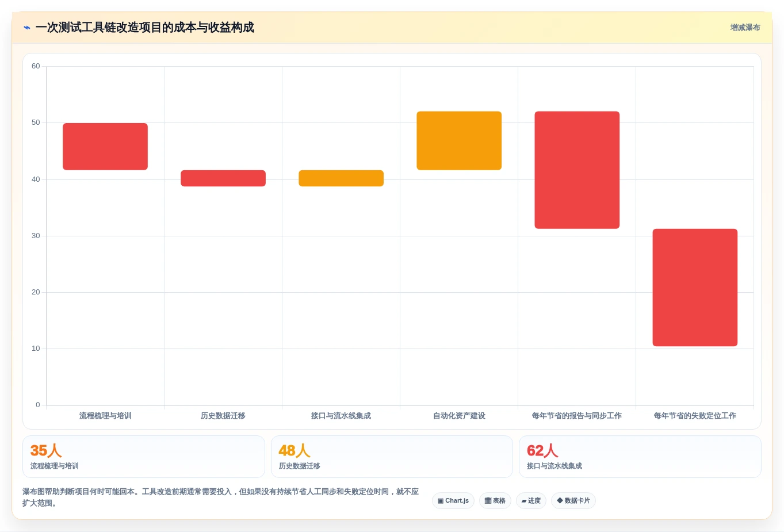Screen dimensions: 784x532
Task: Click x-axis label 历史数据迁移
Action: point(223,416)
